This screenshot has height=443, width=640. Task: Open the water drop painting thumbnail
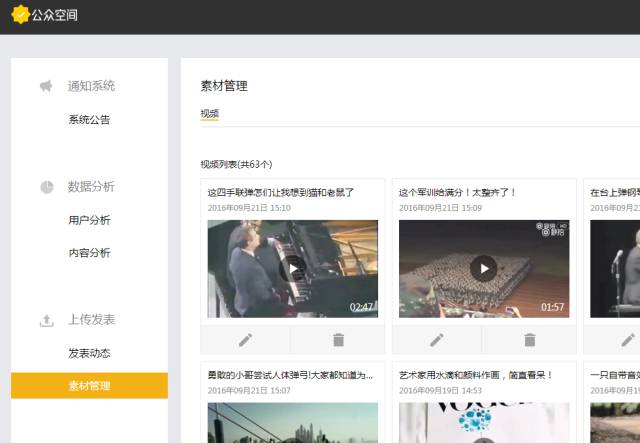[484, 423]
